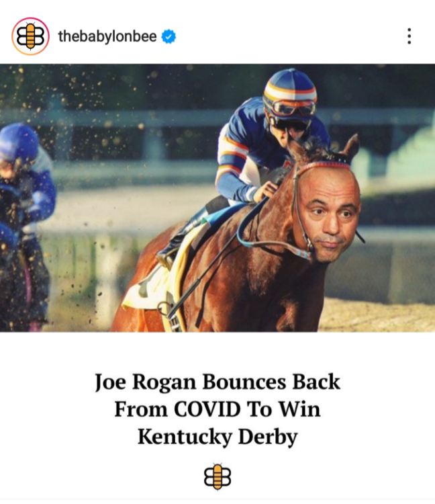Open the three-dot more options menu
Screen dimensions: 435x504
(x=409, y=36)
